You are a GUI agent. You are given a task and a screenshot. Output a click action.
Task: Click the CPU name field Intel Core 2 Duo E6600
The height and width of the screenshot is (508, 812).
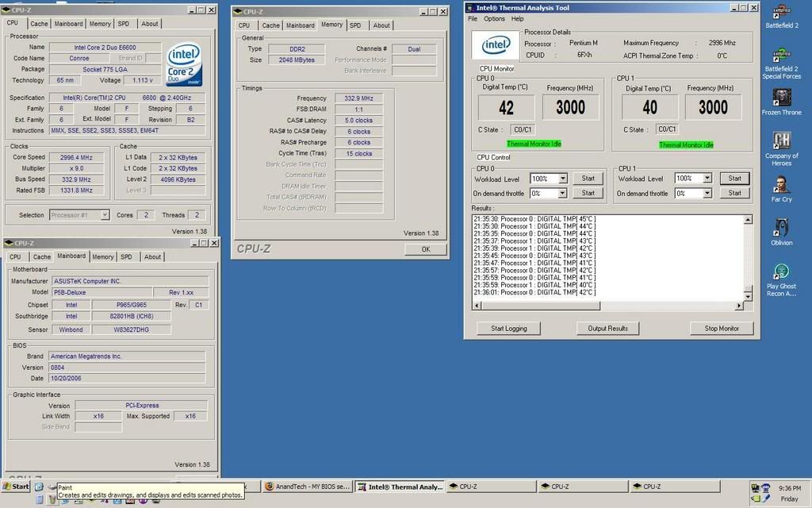(x=105, y=47)
